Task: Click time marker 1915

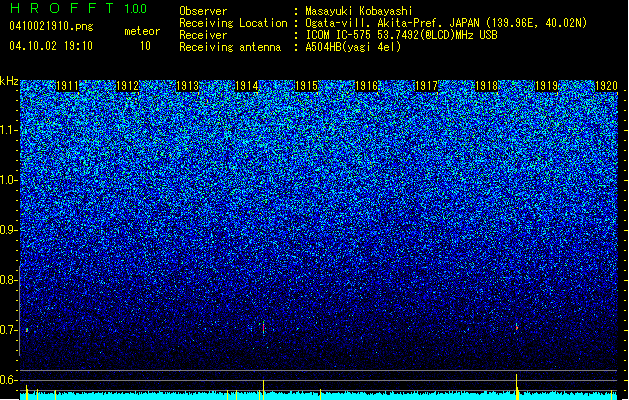Action: pyautogui.click(x=306, y=86)
